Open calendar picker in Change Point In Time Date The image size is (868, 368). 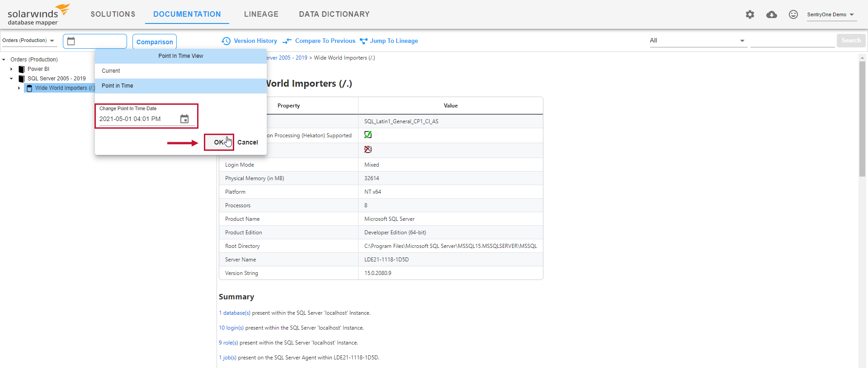pos(184,119)
